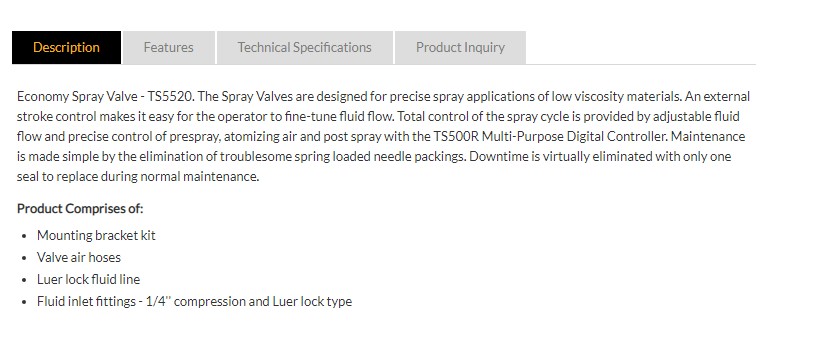
Task: Click the bullet before Fluid inlet fittings
Action: pos(24,302)
